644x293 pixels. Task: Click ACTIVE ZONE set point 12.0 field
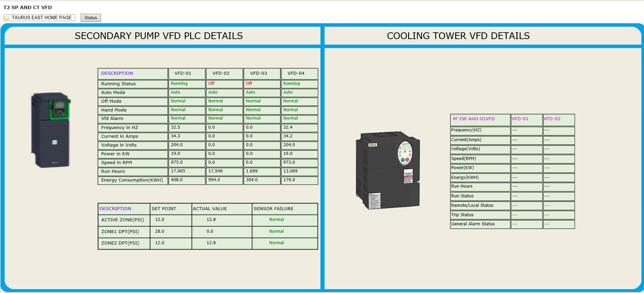click(160, 220)
